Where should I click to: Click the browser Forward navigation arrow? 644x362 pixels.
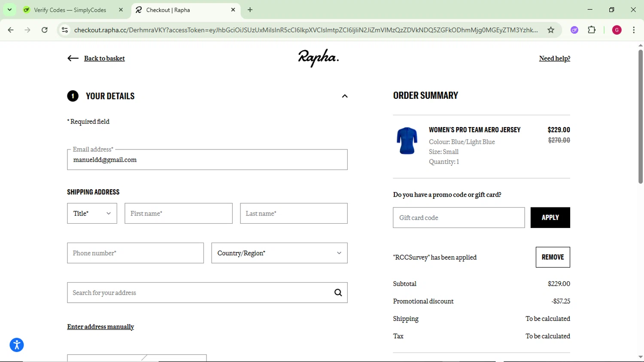pyautogui.click(x=27, y=30)
